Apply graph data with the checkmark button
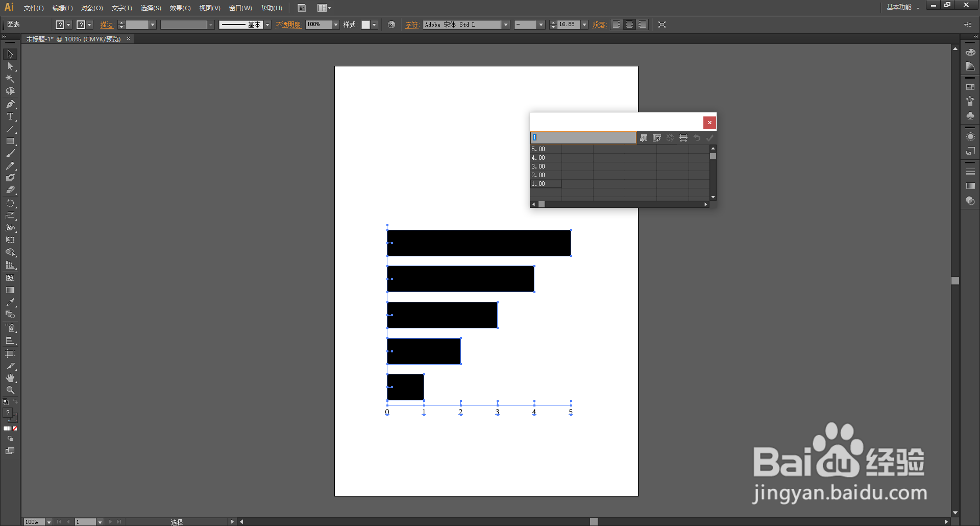 (710, 138)
